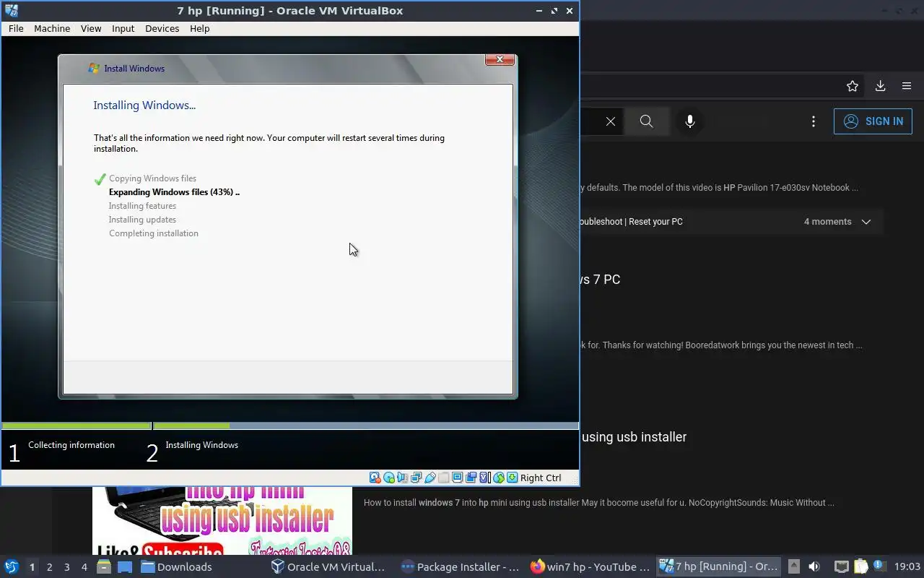The width and height of the screenshot is (924, 578).
Task: Click the network adapters status icon
Action: (x=417, y=478)
